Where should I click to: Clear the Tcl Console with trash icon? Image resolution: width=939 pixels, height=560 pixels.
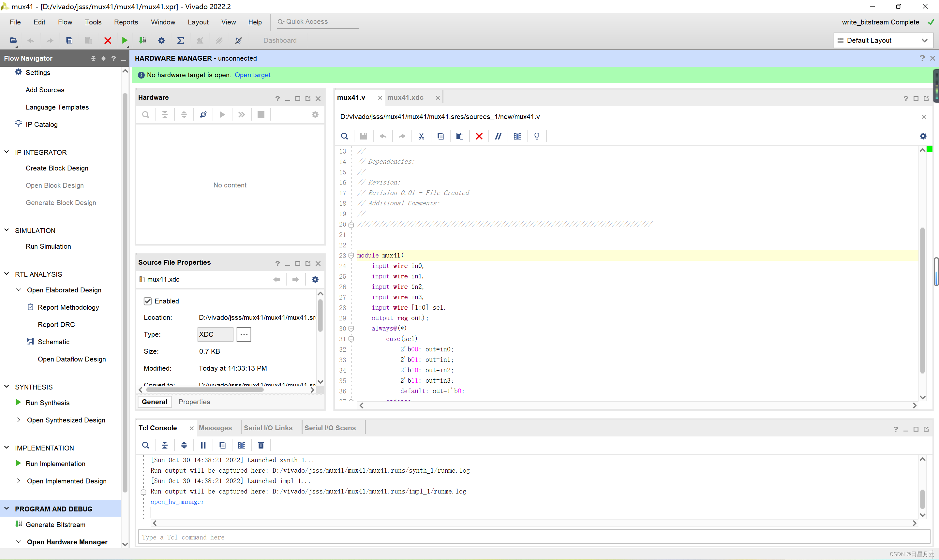[x=261, y=445]
